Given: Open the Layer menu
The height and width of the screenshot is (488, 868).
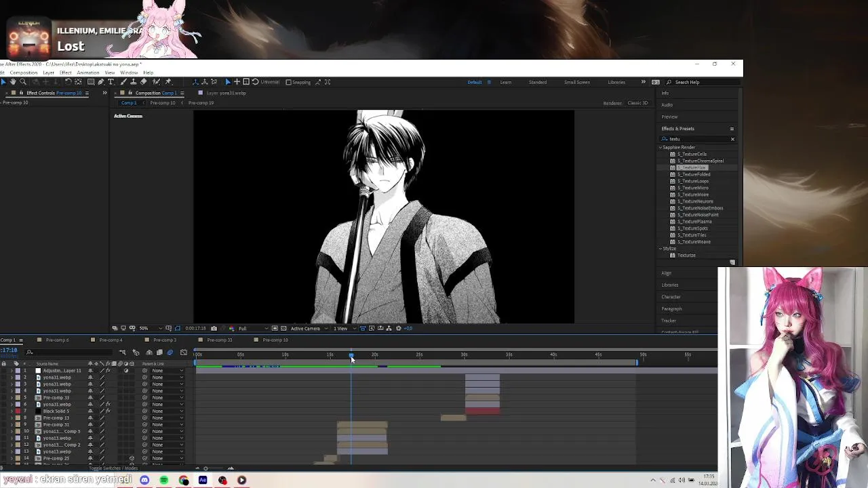Looking at the screenshot, I should pyautogui.click(x=49, y=73).
